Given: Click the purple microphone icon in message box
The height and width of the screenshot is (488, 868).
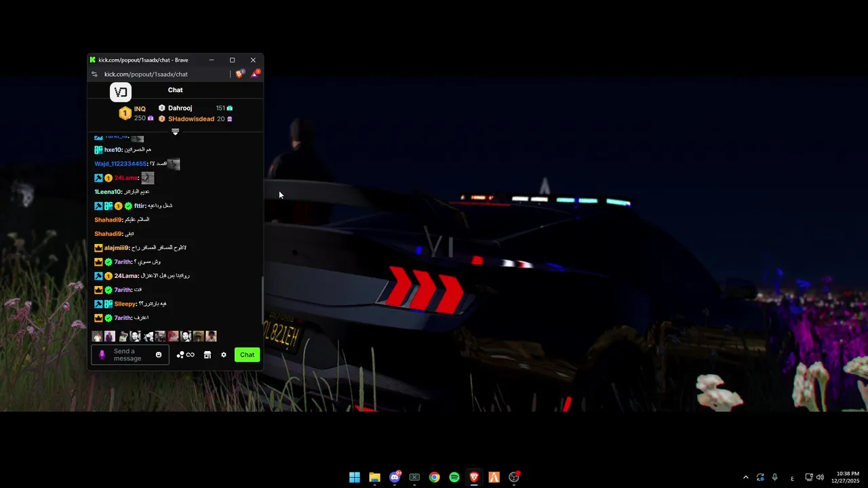Looking at the screenshot, I should click(x=102, y=354).
